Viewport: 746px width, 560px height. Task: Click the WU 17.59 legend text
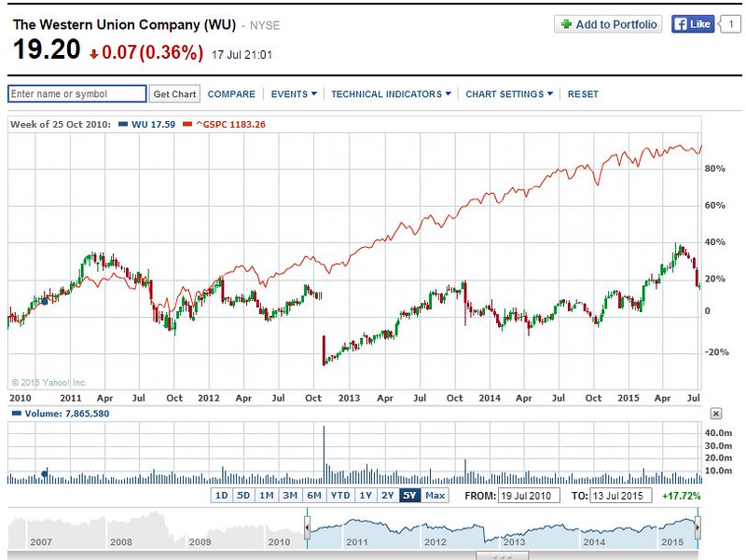(x=153, y=125)
